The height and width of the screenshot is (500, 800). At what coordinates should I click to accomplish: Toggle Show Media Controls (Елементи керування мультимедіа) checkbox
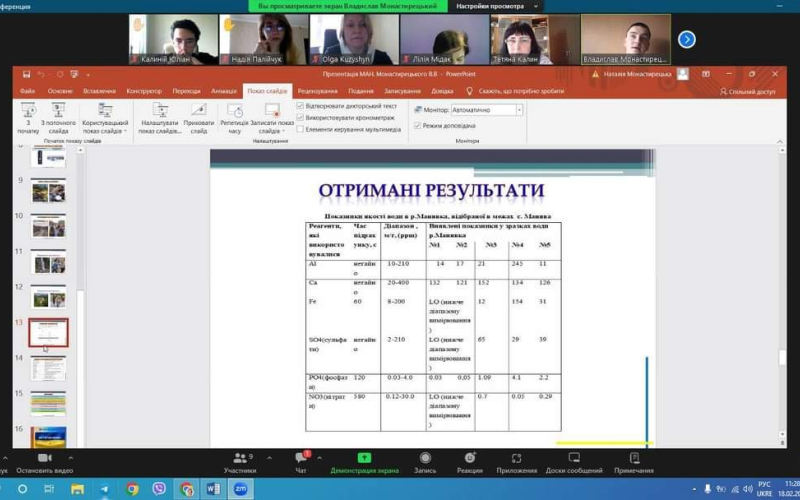[300, 130]
